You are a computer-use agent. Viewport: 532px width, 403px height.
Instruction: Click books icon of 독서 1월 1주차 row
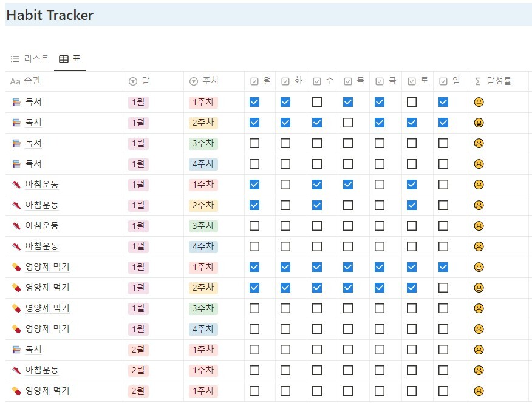[16, 102]
